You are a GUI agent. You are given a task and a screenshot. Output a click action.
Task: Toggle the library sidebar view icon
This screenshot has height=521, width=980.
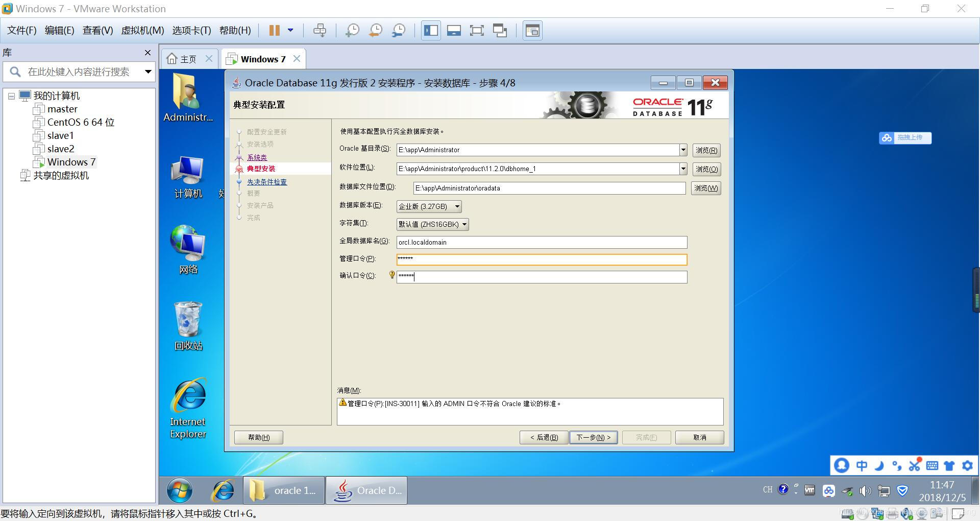pos(431,31)
